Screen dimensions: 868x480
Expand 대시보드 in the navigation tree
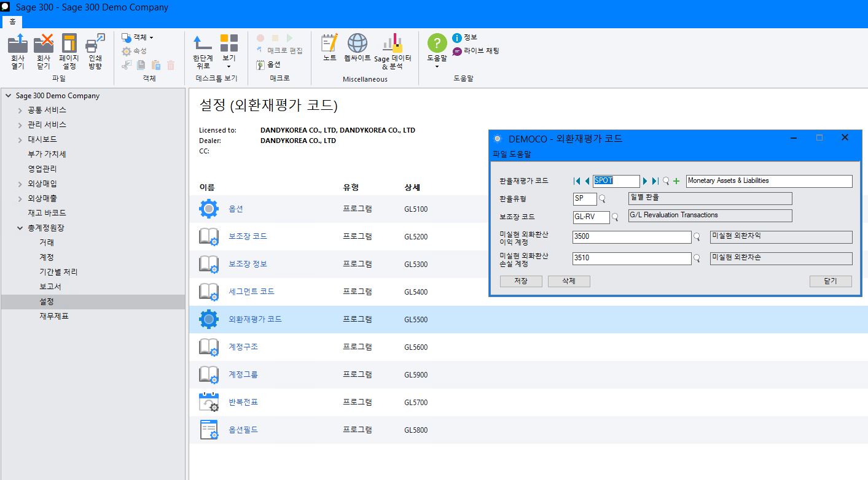(20, 140)
